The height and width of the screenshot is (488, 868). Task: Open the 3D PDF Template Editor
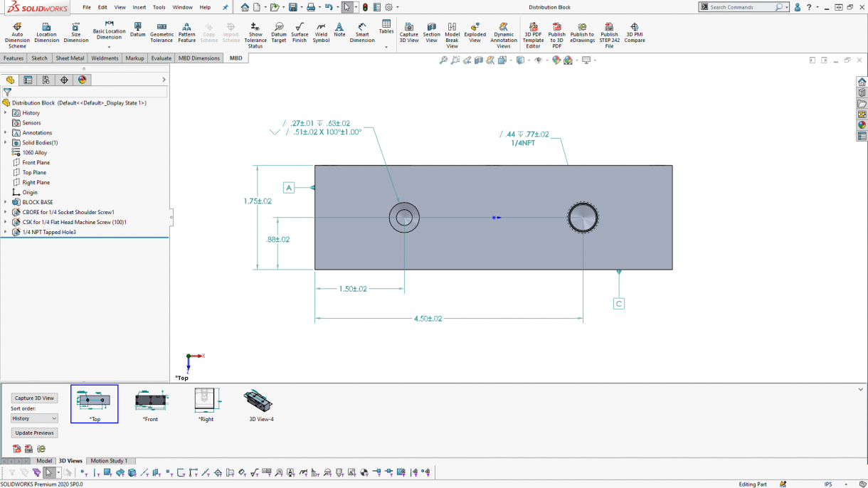click(x=533, y=35)
